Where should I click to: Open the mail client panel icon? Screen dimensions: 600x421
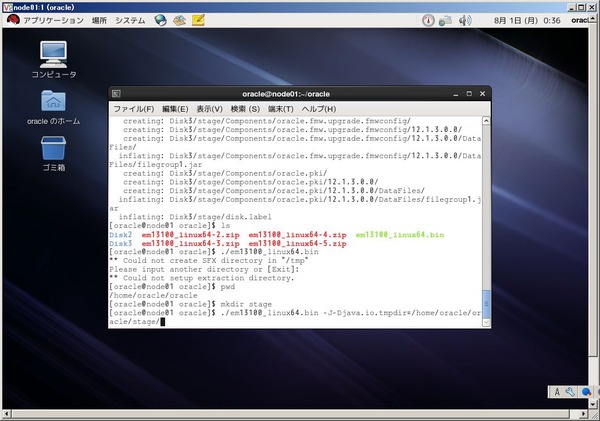coord(179,20)
